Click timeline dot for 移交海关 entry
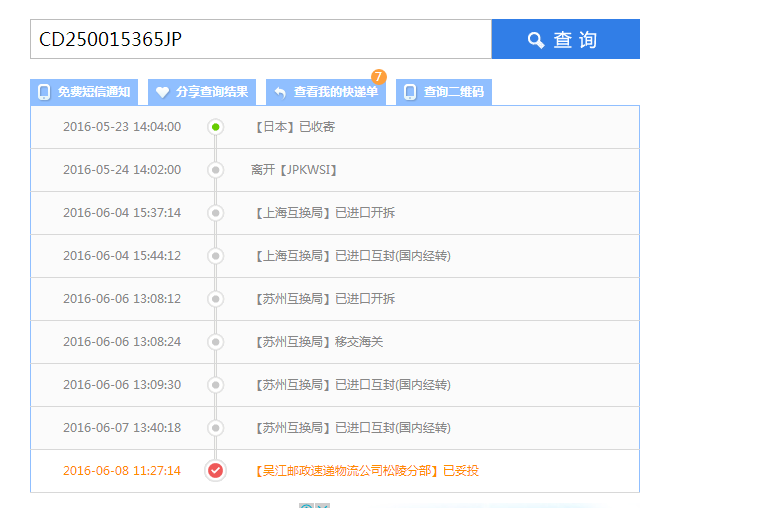Screen dimensions: 763x508 click(x=215, y=342)
